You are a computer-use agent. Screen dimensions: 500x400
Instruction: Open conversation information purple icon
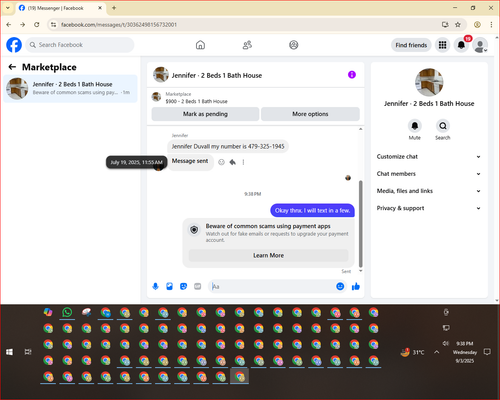click(x=352, y=75)
